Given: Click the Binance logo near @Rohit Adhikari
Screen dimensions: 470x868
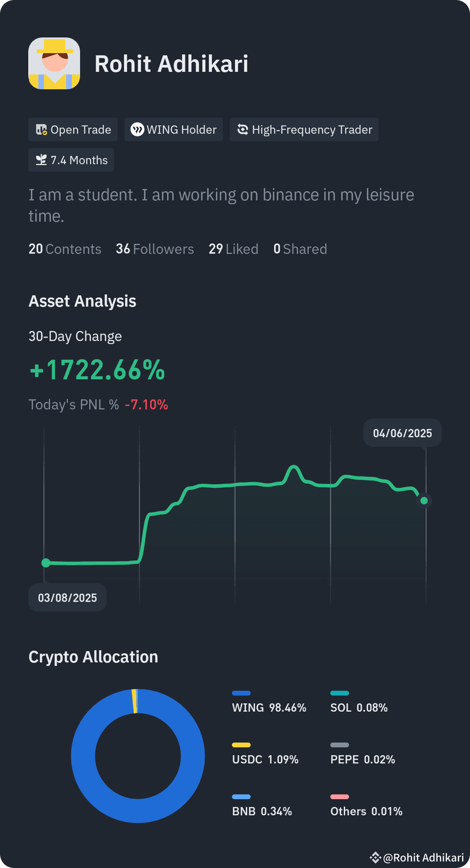Looking at the screenshot, I should pos(375,858).
